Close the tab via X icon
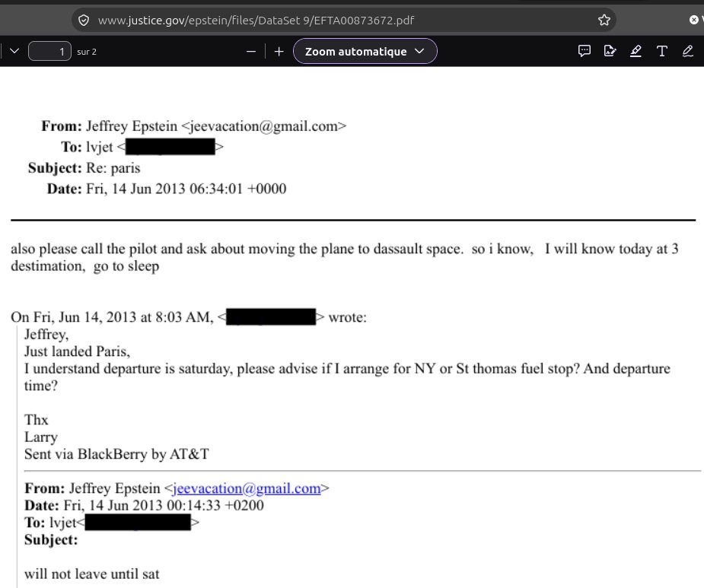The height and width of the screenshot is (588, 704). [693, 20]
